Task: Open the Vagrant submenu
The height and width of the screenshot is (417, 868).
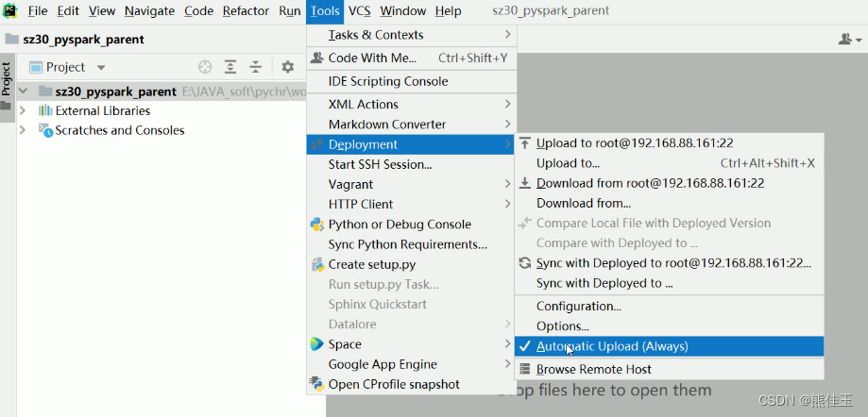Action: [412, 184]
